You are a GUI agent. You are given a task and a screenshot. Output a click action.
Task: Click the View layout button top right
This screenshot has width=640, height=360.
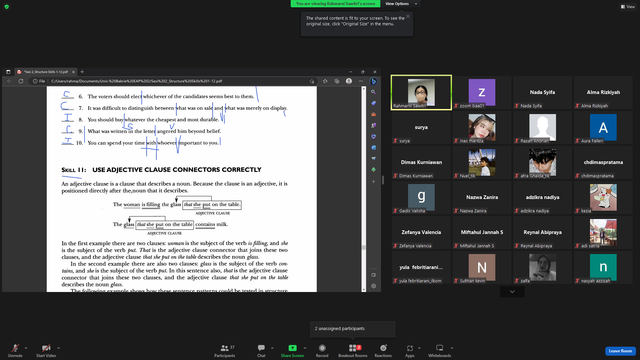point(628,7)
